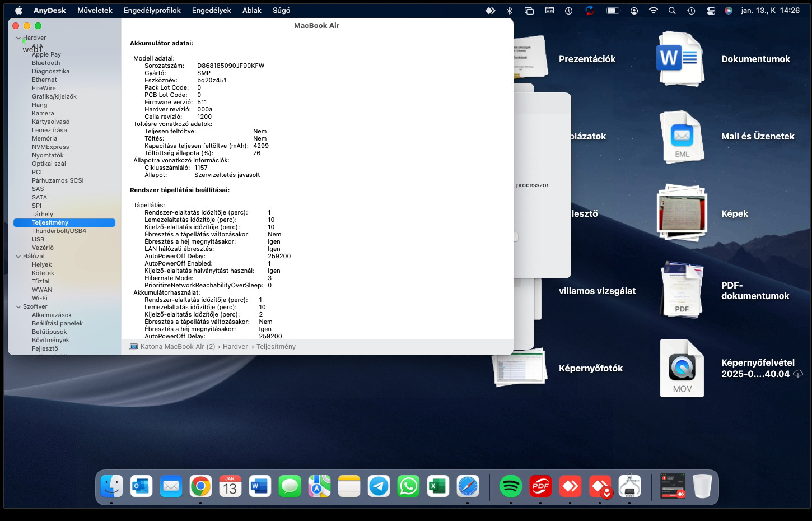Open Messages from the Dock
The width and height of the screenshot is (812, 521).
pos(290,486)
